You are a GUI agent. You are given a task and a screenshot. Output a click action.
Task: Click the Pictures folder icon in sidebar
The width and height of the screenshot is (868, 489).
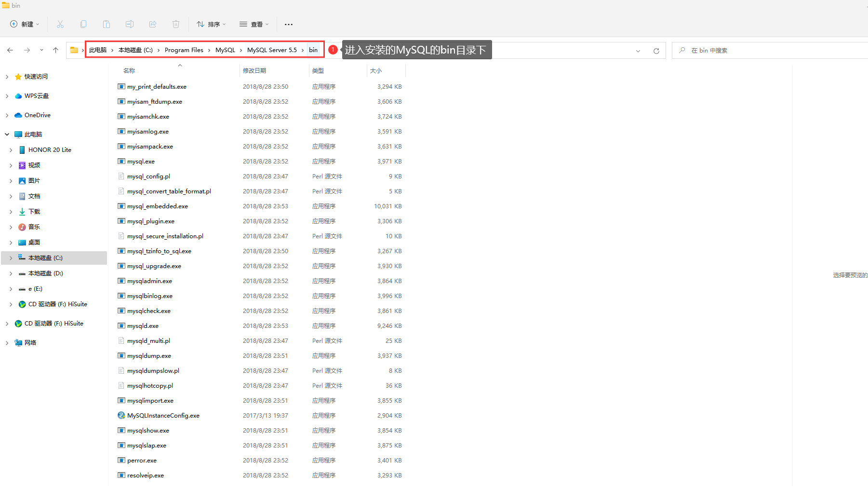pos(22,181)
